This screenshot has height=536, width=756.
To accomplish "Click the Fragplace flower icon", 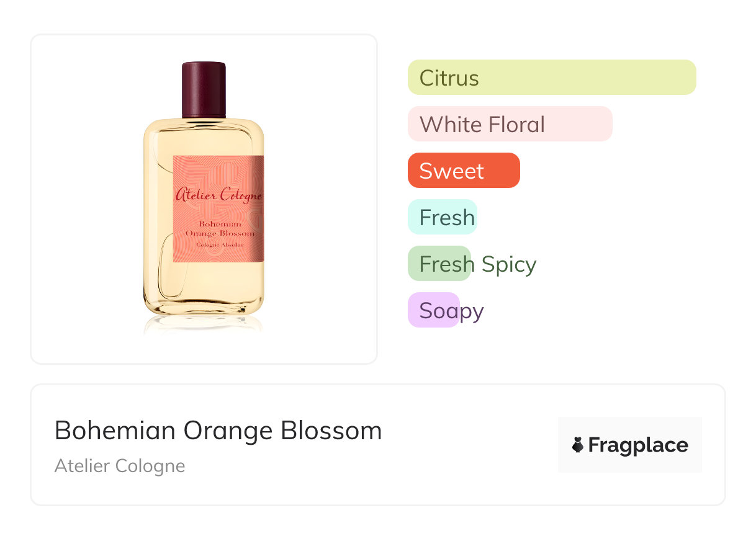I will click(x=578, y=445).
